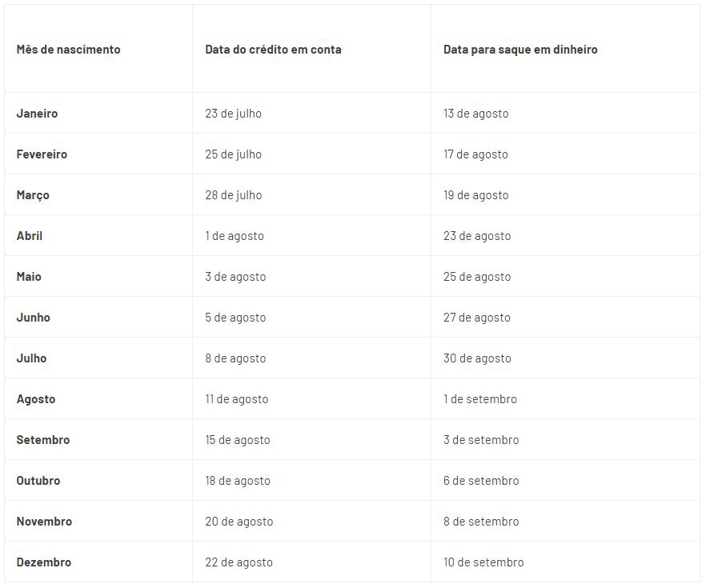
Task: Click the 'Data do crédito em conta' header
Action: tap(273, 50)
